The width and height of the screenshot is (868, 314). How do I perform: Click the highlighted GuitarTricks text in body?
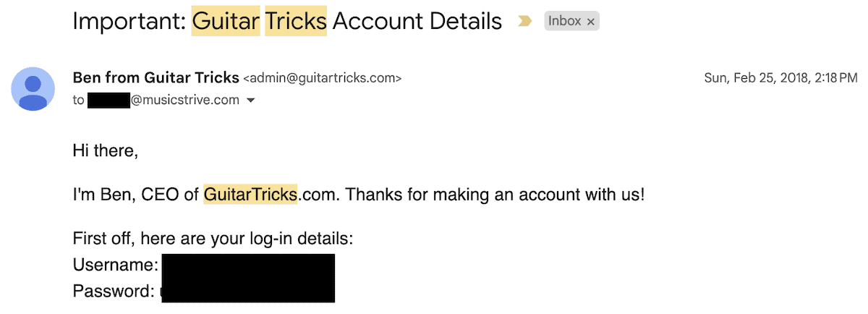(x=250, y=194)
